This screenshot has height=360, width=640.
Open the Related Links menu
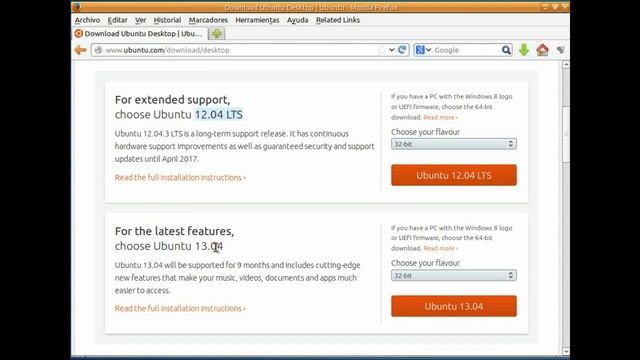(338, 20)
